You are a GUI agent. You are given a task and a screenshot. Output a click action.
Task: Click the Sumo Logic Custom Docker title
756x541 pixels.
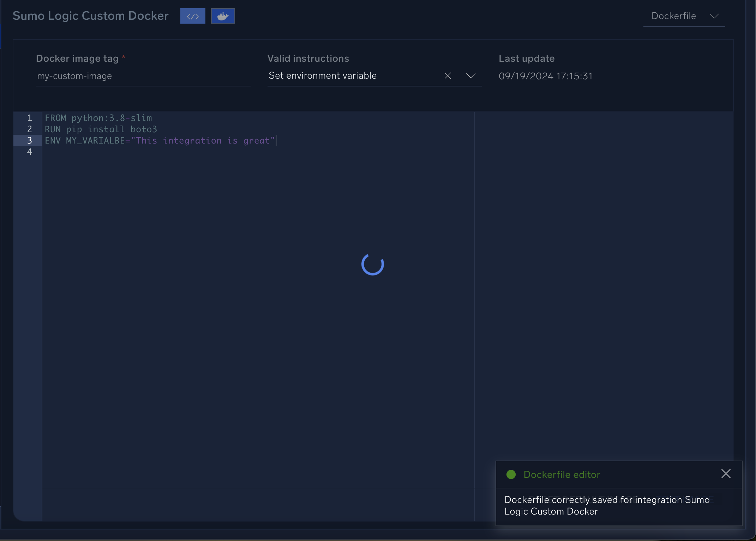90,16
